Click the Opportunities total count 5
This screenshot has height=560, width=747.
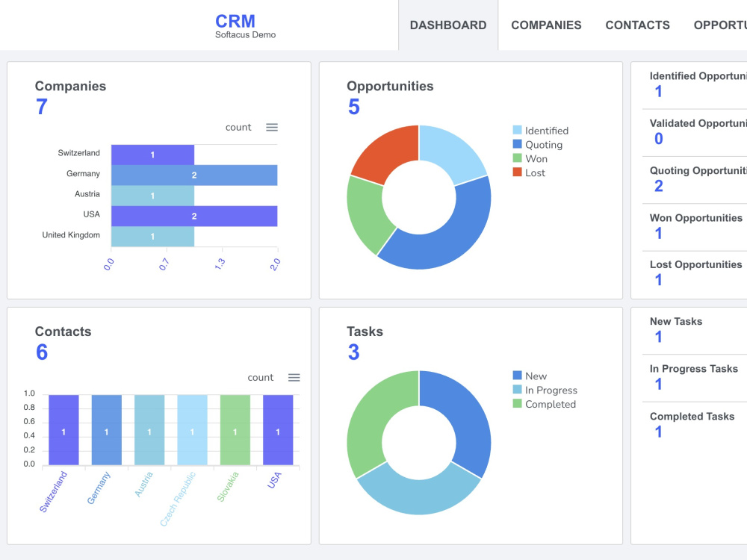[353, 107]
